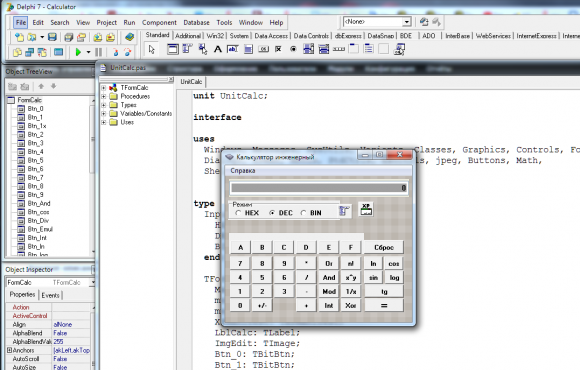Select the Edit component icon
580x370 pixels.
tap(233, 49)
